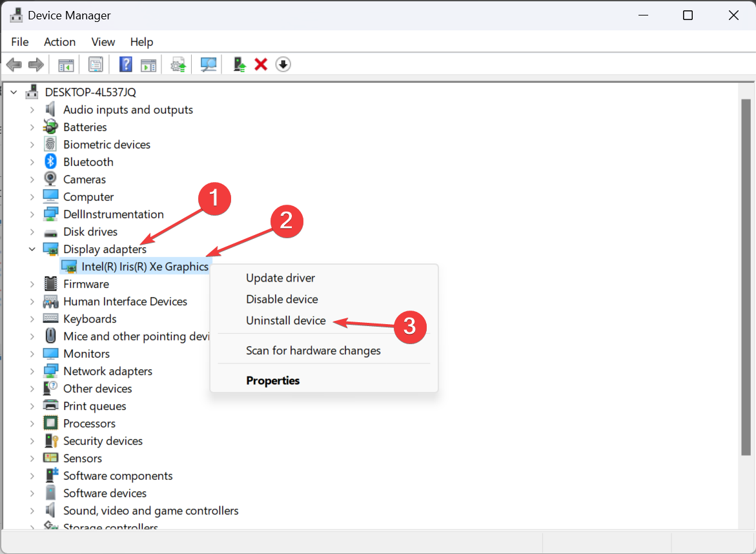This screenshot has width=756, height=554.
Task: Click the Batteries category icon
Action: (x=50, y=127)
